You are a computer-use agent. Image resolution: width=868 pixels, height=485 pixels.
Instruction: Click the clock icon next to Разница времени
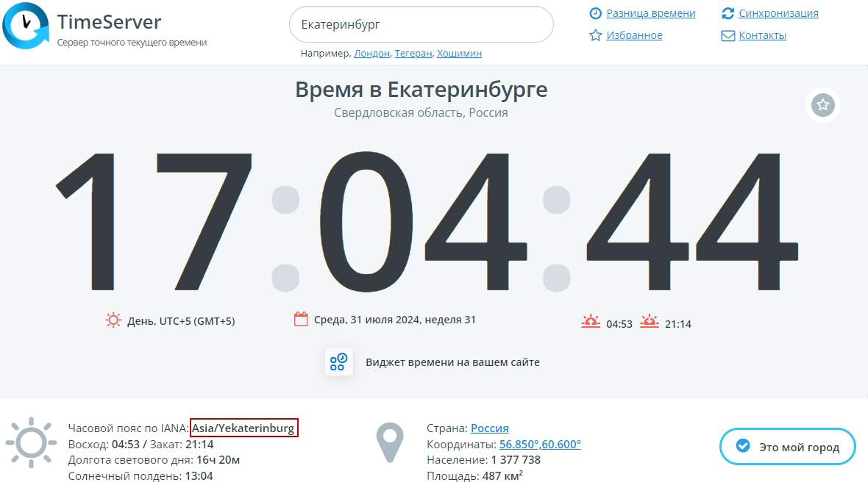[x=596, y=12]
